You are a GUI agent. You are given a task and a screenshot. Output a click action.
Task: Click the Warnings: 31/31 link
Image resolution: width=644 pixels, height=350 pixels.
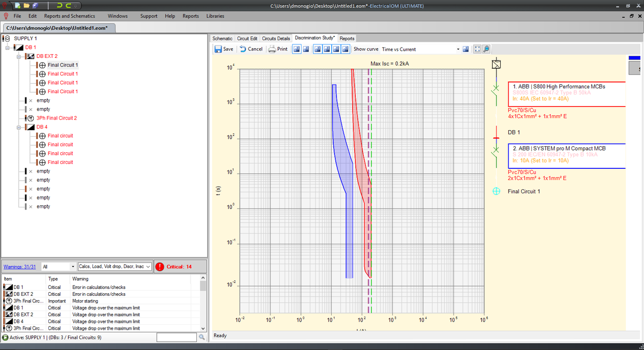coord(19,267)
